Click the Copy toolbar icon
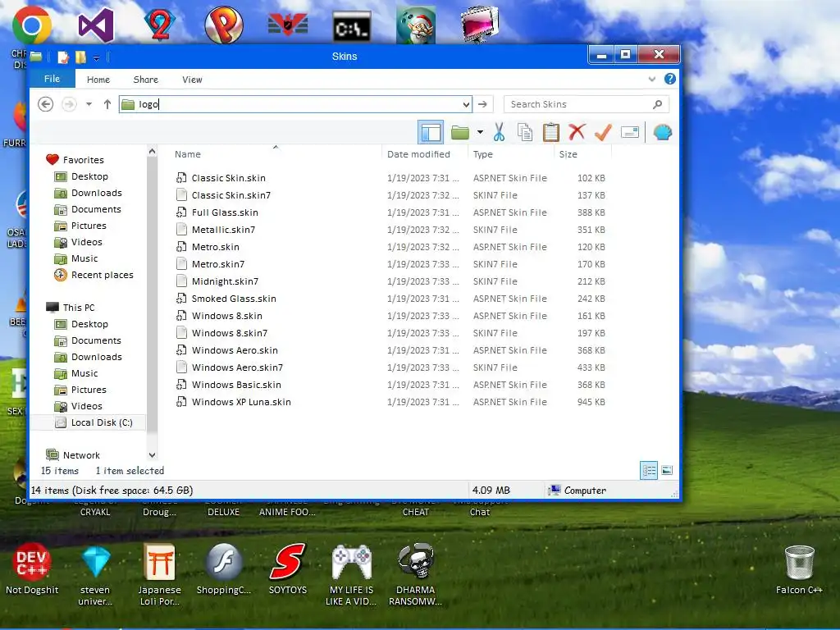Screen dimensions: 840x630 point(525,132)
